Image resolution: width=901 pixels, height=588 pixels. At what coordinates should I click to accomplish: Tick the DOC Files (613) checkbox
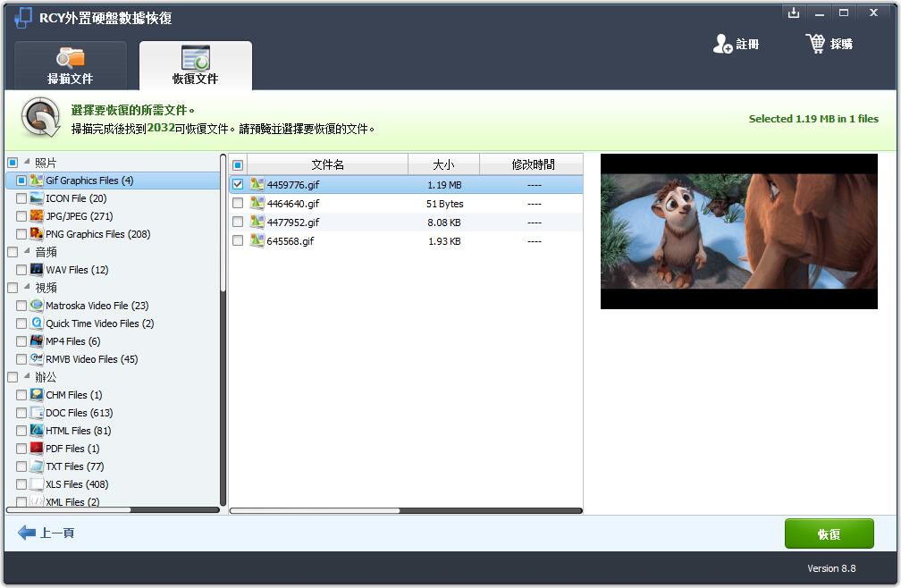point(21,413)
